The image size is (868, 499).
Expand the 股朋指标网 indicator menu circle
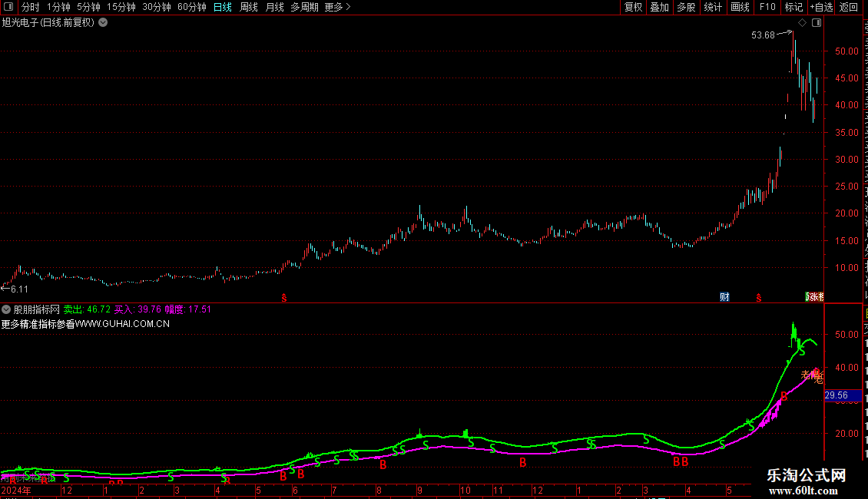pyautogui.click(x=6, y=309)
